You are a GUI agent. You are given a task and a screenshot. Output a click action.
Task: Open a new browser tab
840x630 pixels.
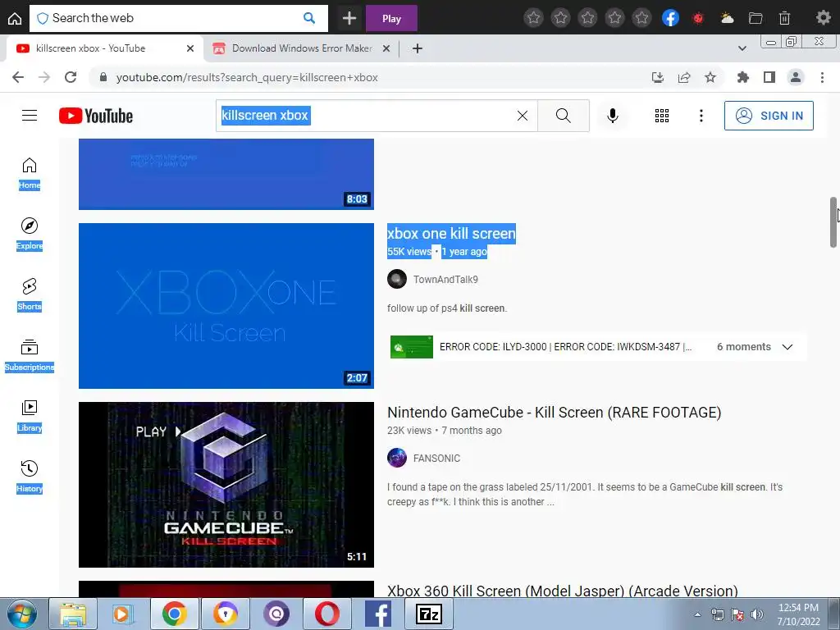(418, 48)
